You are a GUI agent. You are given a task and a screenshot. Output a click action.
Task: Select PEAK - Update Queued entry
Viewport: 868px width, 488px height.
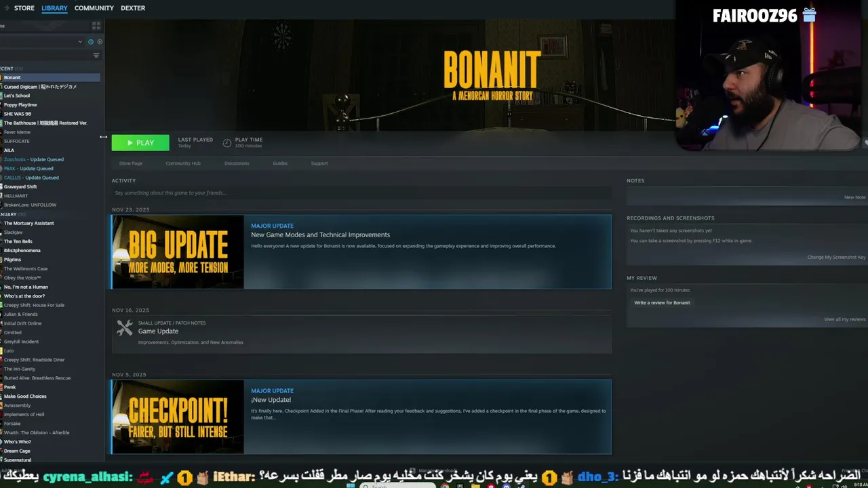pos(28,169)
